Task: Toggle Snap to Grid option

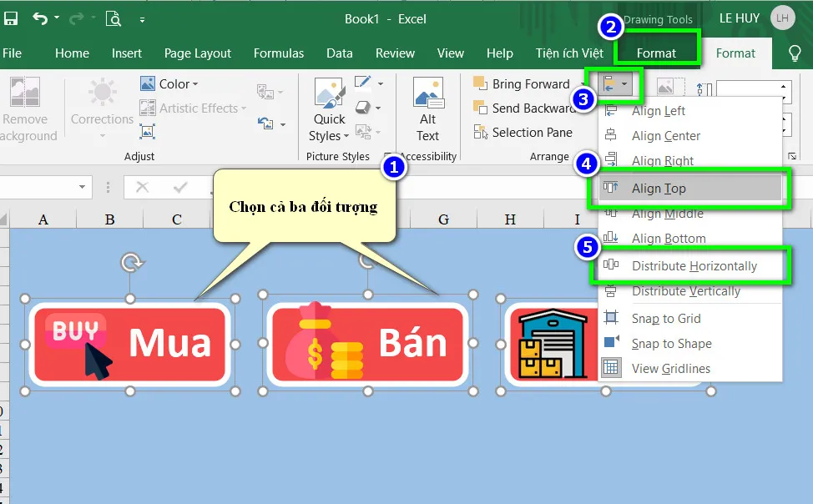Action: pyautogui.click(x=665, y=318)
